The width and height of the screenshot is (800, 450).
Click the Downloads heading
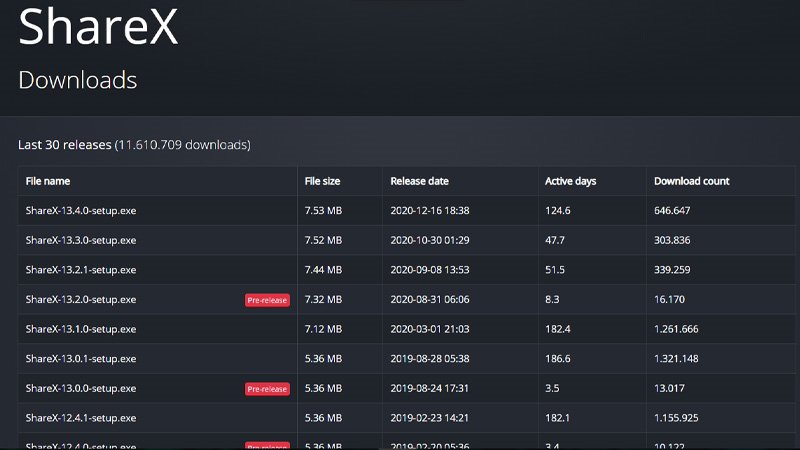(x=78, y=80)
